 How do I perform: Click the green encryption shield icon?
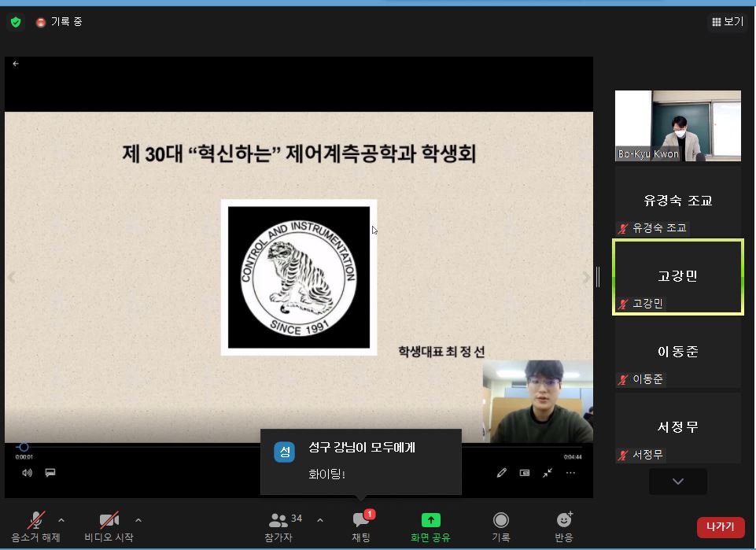tap(16, 22)
